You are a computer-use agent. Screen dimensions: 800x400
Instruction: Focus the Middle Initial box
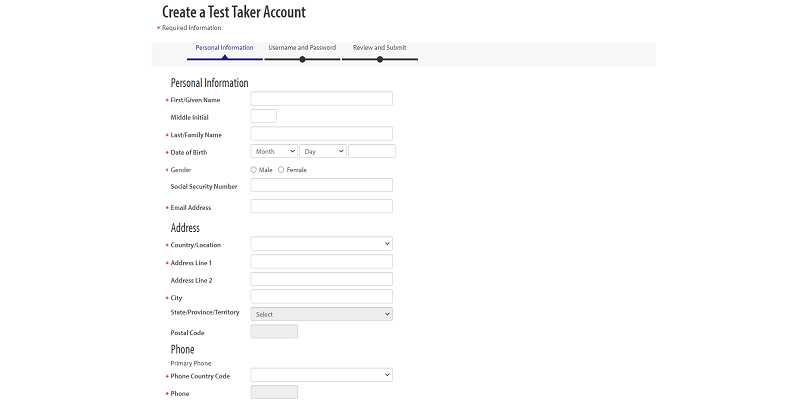(x=263, y=117)
